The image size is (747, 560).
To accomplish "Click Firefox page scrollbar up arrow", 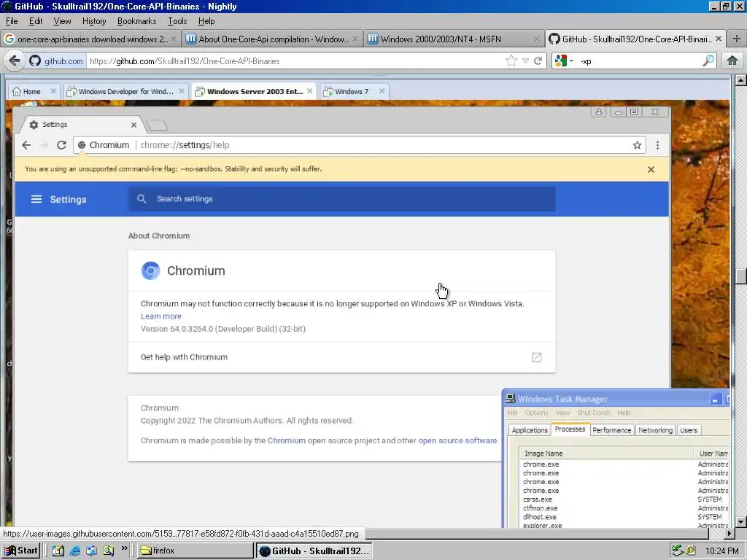I will coord(740,80).
